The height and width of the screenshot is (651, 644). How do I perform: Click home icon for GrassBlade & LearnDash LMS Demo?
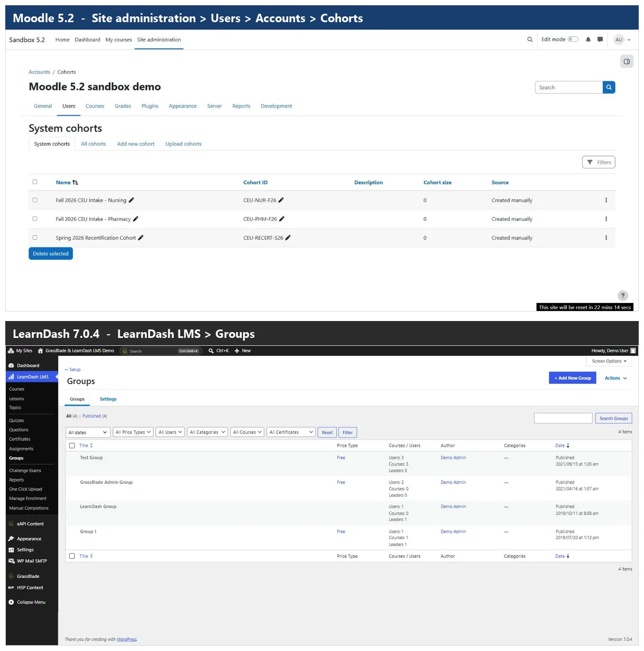point(40,351)
